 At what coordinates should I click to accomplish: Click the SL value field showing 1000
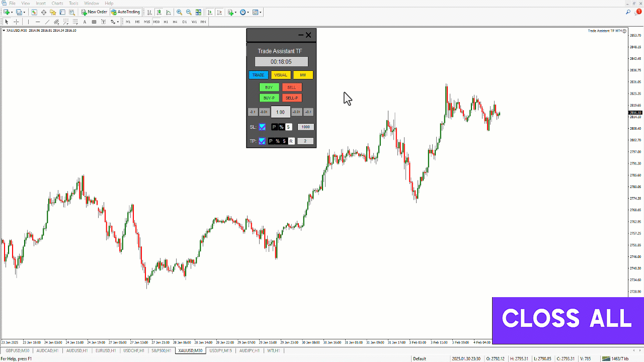coord(305,127)
